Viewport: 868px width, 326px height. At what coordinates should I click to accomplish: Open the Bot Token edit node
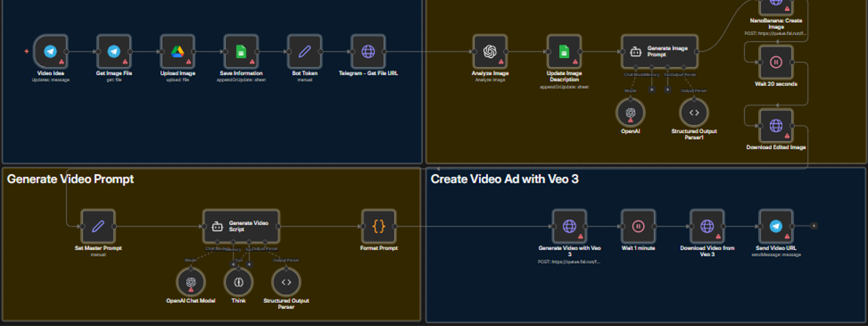coord(305,51)
